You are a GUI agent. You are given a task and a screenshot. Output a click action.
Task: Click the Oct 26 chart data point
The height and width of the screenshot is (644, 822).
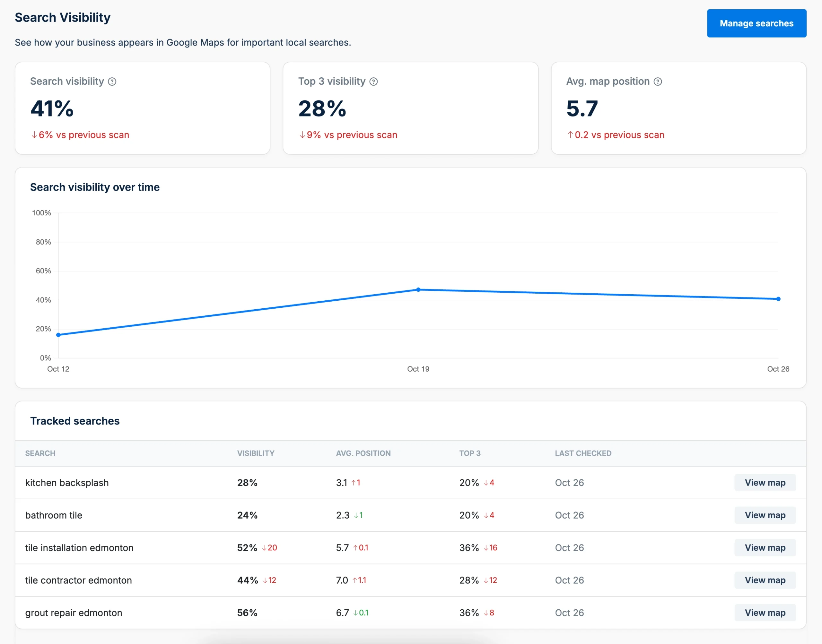778,299
